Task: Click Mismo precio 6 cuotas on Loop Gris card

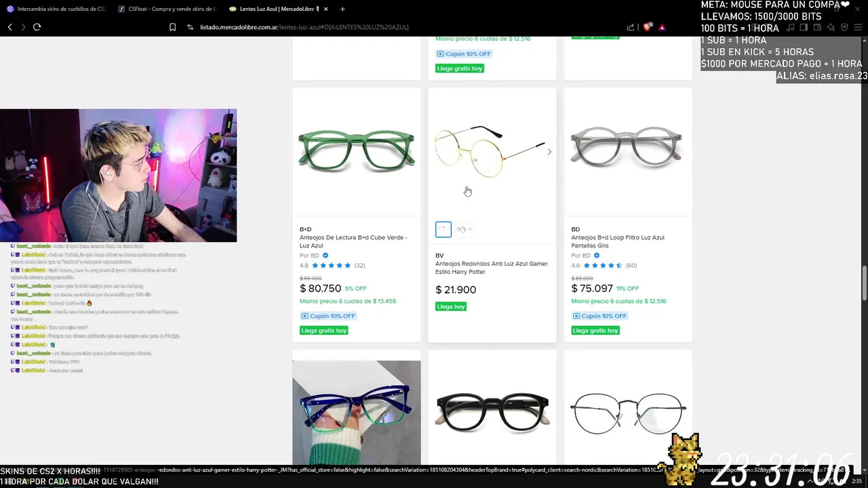Action: [x=619, y=301]
